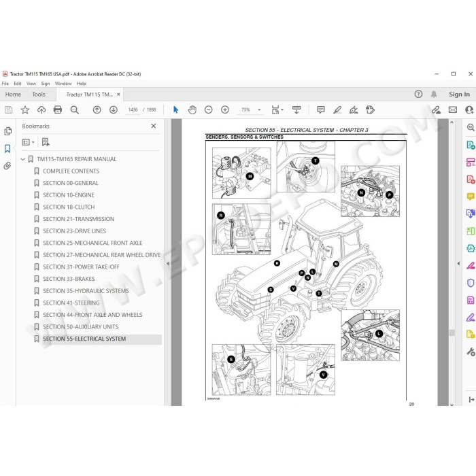The image size is (476, 476).
Task: Print the document
Action: (x=58, y=110)
